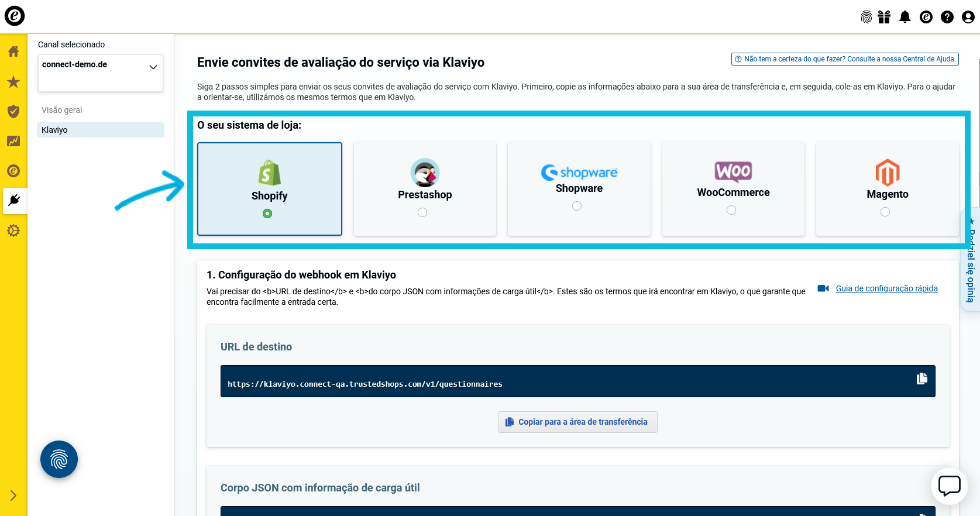Select the Magento radio button
Image resolution: width=980 pixels, height=516 pixels.
pos(885,212)
